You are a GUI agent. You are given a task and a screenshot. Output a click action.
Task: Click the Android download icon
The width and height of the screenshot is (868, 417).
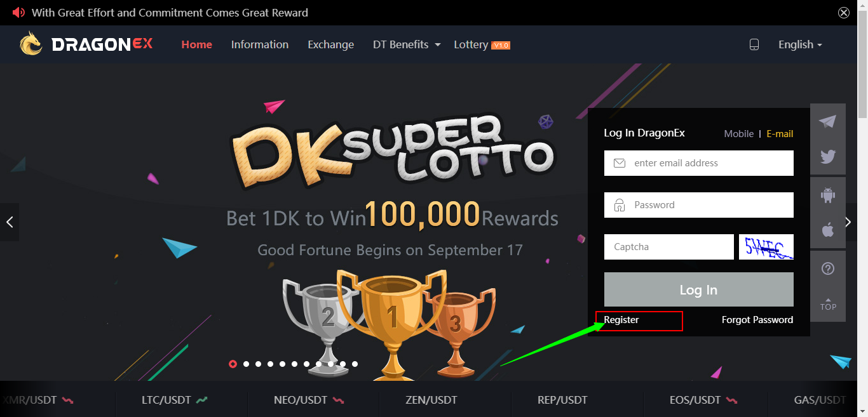[827, 195]
